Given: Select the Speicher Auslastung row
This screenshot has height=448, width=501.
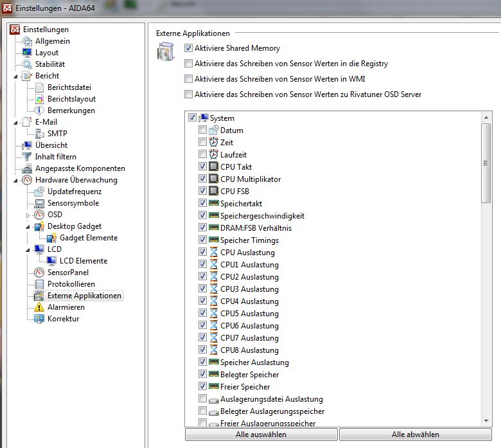Looking at the screenshot, I should [254, 363].
